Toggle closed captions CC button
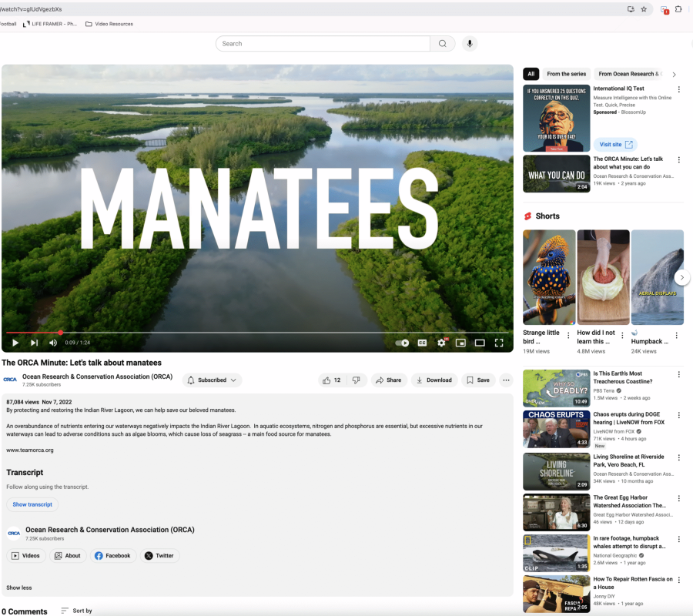 422,343
